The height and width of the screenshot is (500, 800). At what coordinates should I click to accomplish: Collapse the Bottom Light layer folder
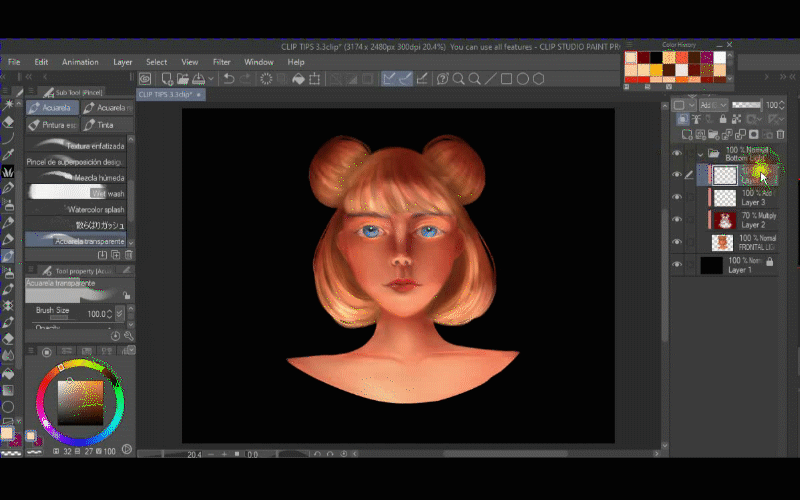(700, 154)
